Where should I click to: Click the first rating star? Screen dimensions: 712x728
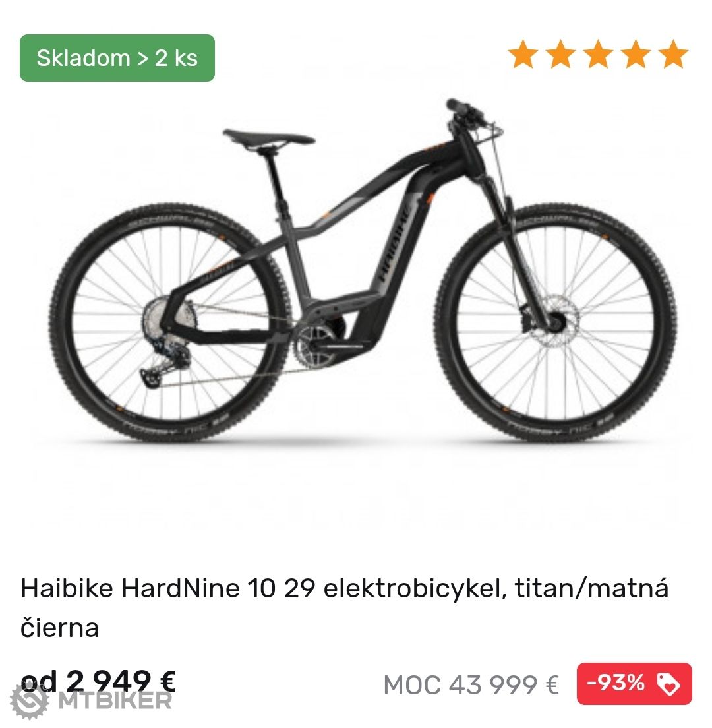tap(523, 54)
